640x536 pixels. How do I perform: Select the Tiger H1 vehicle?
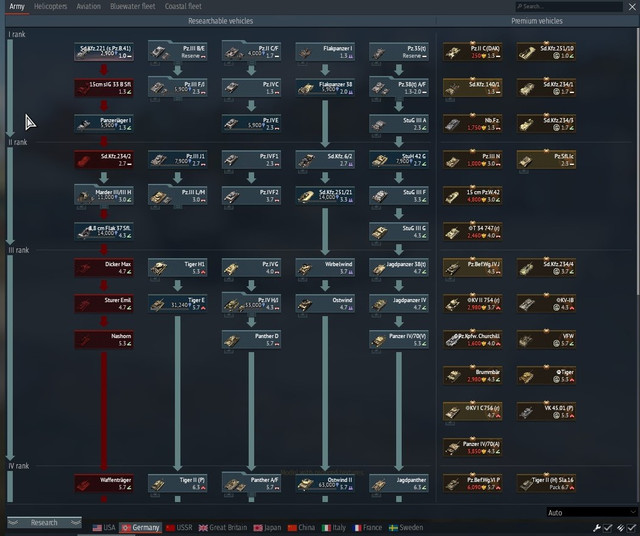pyautogui.click(x=178, y=267)
